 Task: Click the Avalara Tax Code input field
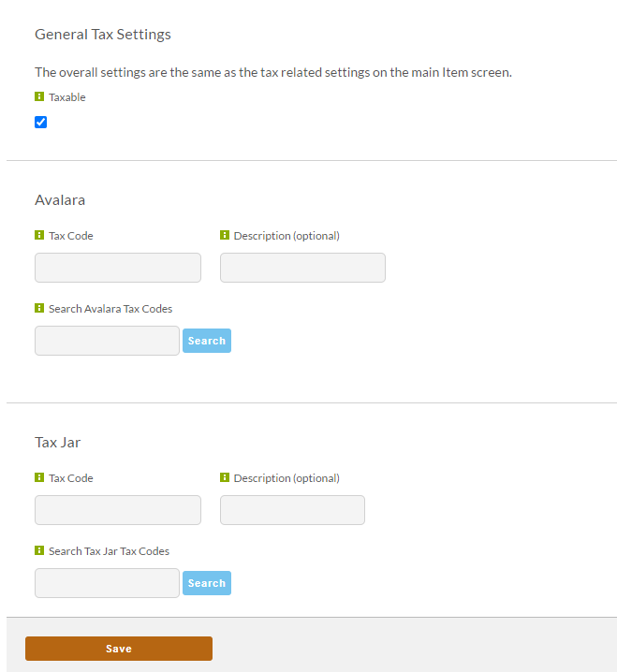click(x=118, y=268)
